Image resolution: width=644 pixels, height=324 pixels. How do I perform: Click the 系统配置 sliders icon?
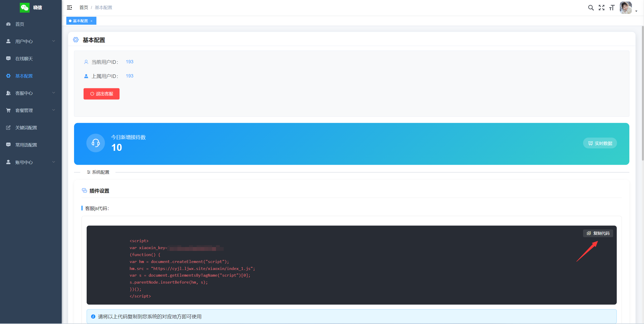(88, 172)
